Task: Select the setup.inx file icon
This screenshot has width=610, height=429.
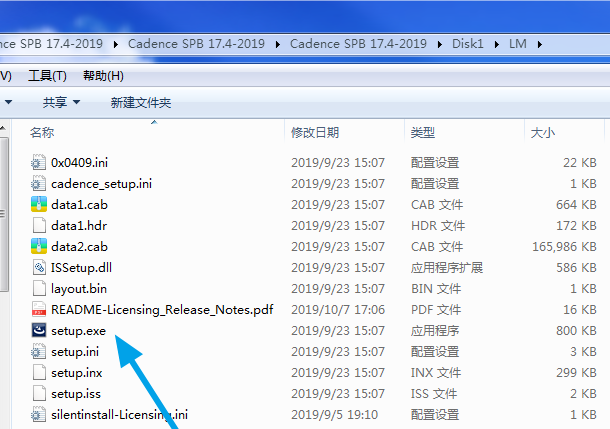Action: click(39, 372)
